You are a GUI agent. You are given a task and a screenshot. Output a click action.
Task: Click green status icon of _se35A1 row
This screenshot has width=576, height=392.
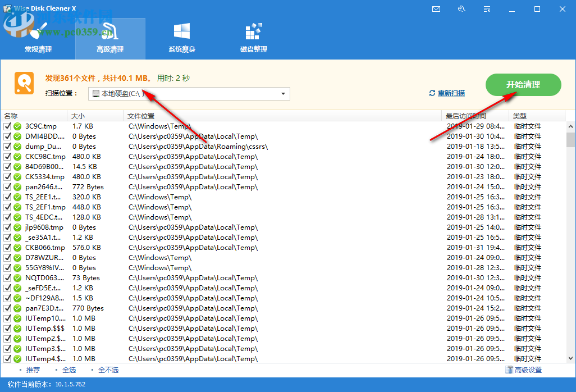(x=17, y=238)
